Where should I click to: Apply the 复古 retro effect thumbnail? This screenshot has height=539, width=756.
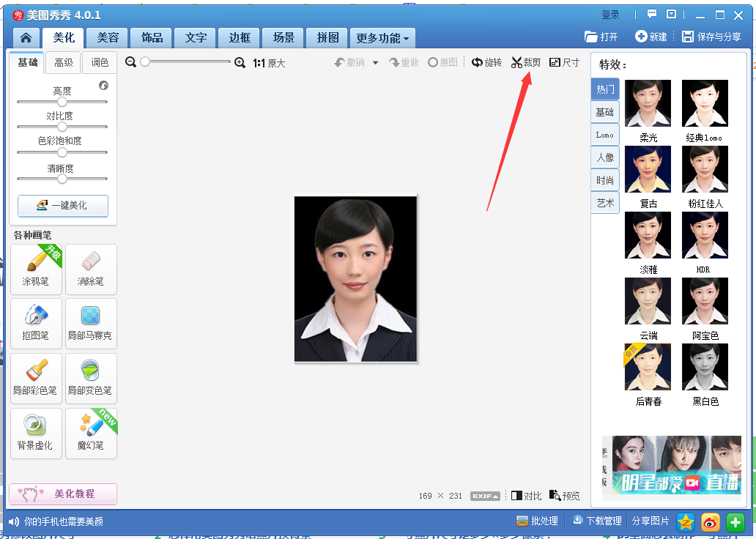(648, 169)
